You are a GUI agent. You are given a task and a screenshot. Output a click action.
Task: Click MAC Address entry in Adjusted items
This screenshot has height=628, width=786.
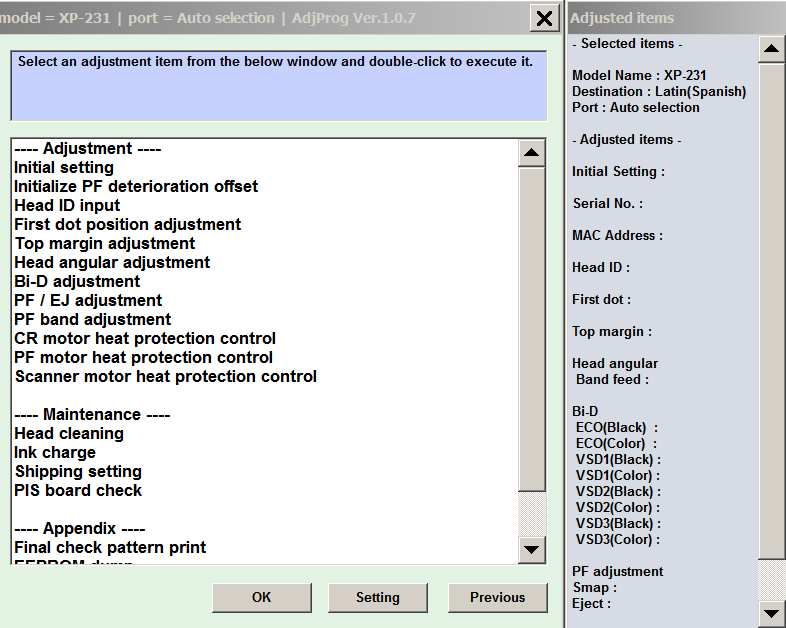pyautogui.click(x=618, y=236)
